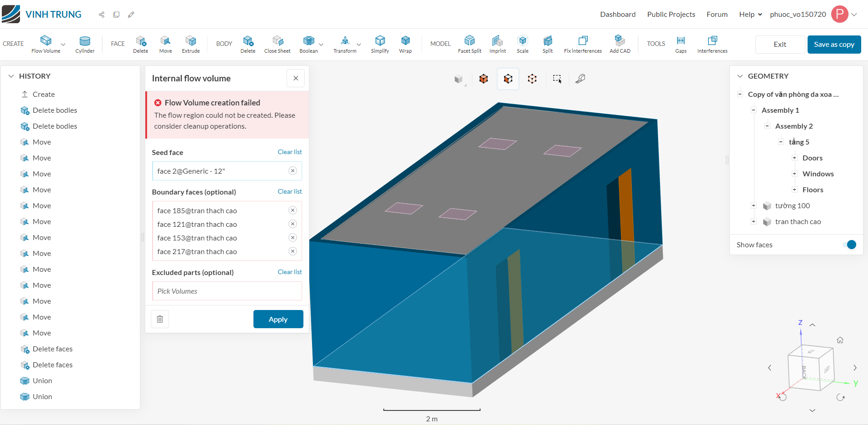The width and height of the screenshot is (868, 425).
Task: Click the Extrude face tool
Action: click(x=191, y=44)
